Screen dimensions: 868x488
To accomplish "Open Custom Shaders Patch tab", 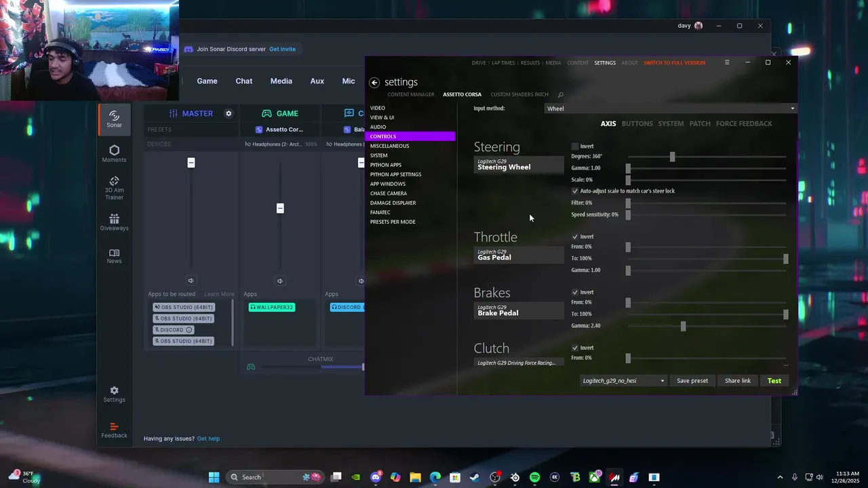I will pyautogui.click(x=519, y=94).
